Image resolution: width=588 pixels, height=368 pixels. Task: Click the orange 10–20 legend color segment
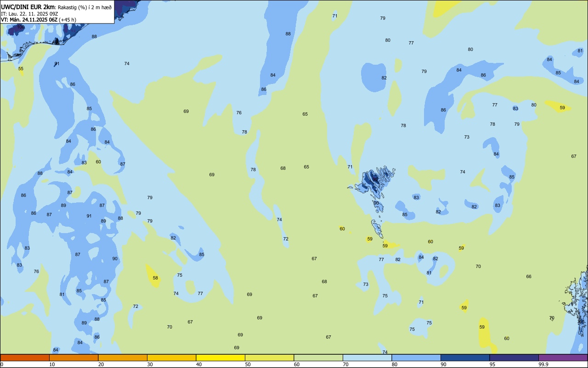click(x=73, y=357)
